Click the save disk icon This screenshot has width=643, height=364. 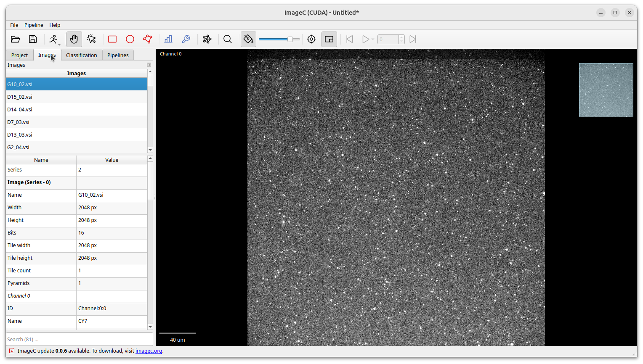pyautogui.click(x=33, y=39)
